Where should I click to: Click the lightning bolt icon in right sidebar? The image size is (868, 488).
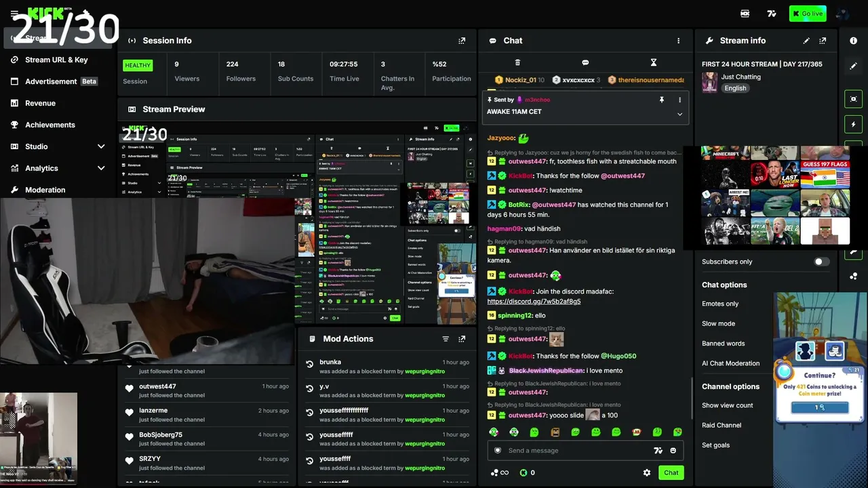pyautogui.click(x=854, y=124)
